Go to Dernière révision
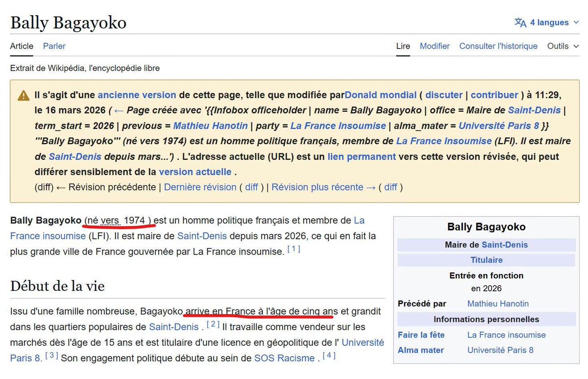 coord(200,187)
